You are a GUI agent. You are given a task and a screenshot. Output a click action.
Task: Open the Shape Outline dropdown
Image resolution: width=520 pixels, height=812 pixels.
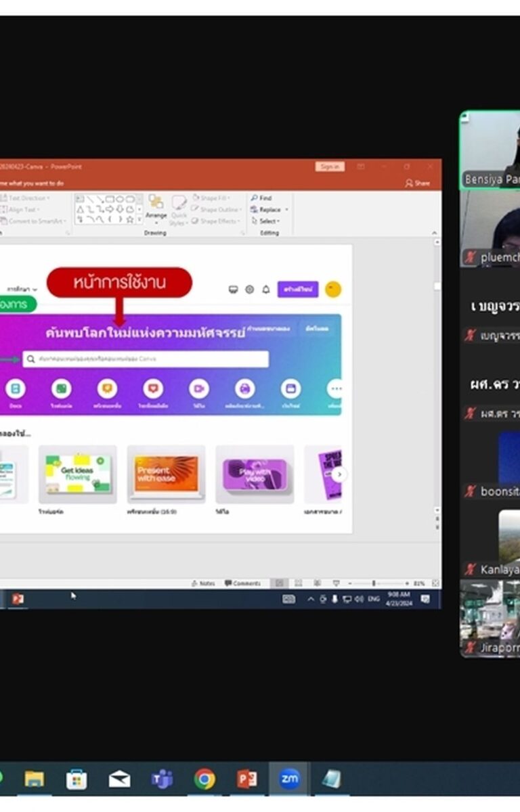(217, 210)
